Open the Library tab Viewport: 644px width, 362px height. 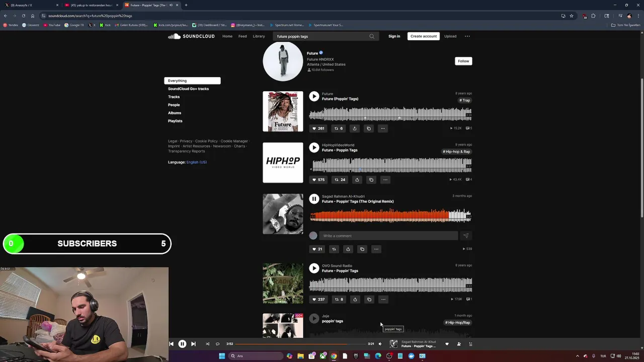[x=259, y=36]
